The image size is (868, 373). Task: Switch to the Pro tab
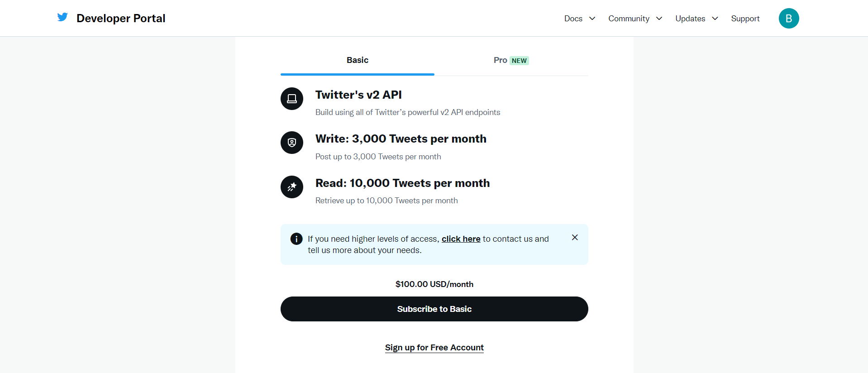(500, 60)
